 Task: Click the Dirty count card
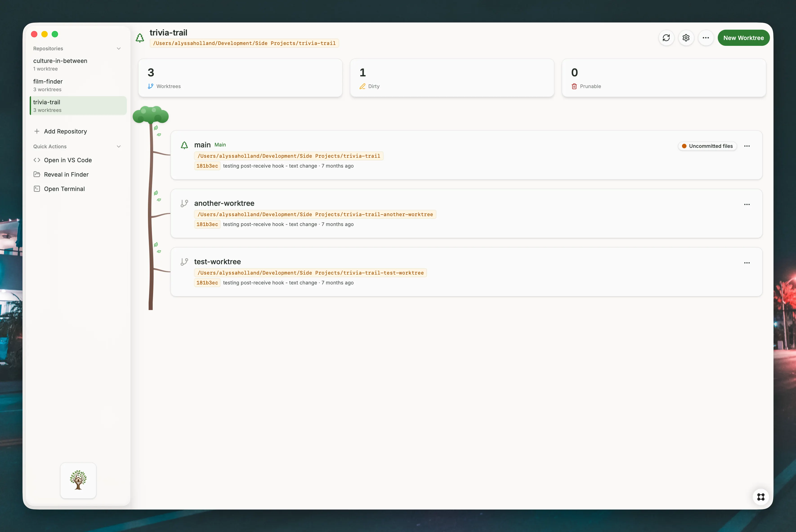coord(452,78)
